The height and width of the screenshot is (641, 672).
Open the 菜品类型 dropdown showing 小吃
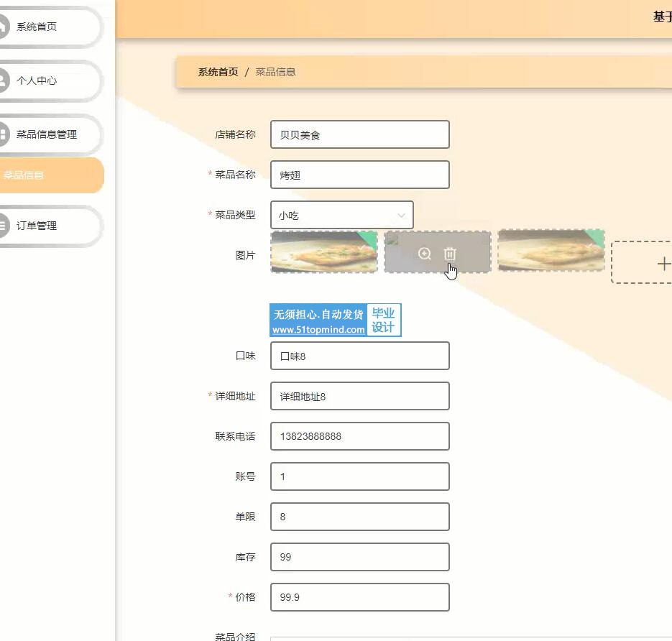click(342, 215)
